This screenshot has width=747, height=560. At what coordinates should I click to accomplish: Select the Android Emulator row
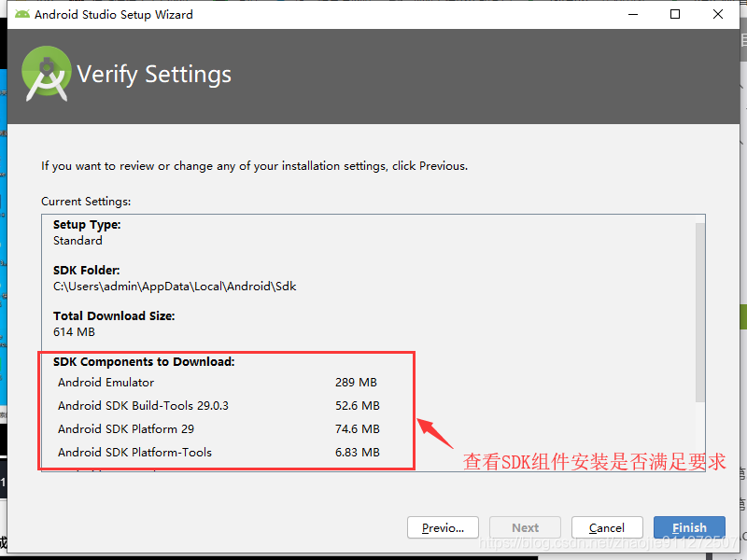click(x=218, y=383)
